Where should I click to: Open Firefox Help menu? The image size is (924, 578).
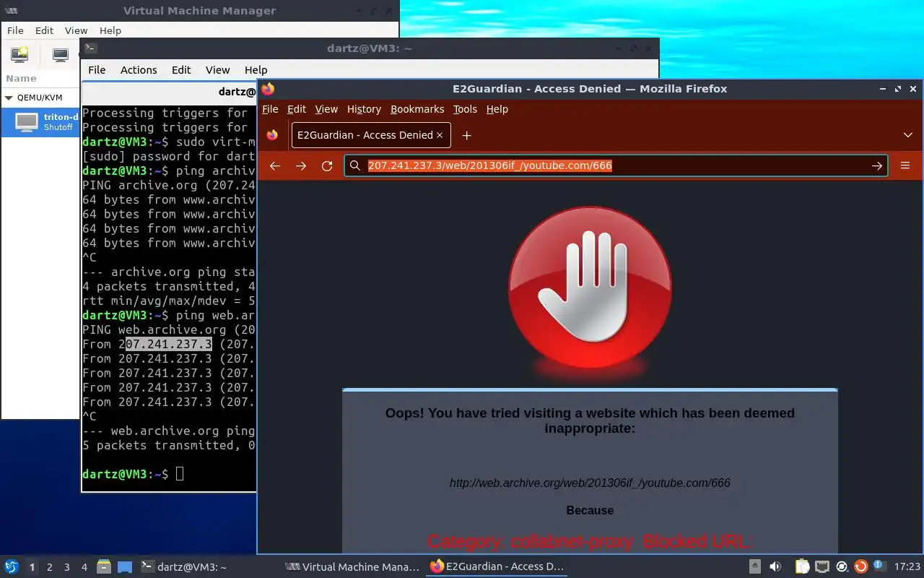pyautogui.click(x=497, y=109)
